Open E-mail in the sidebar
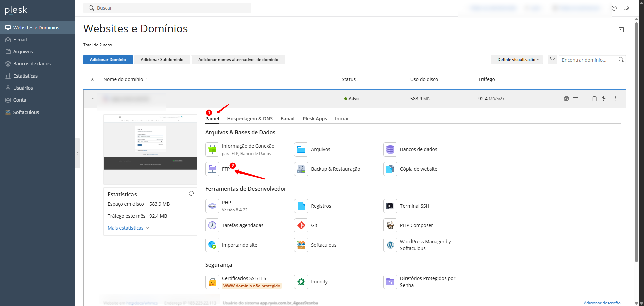 click(38, 40)
